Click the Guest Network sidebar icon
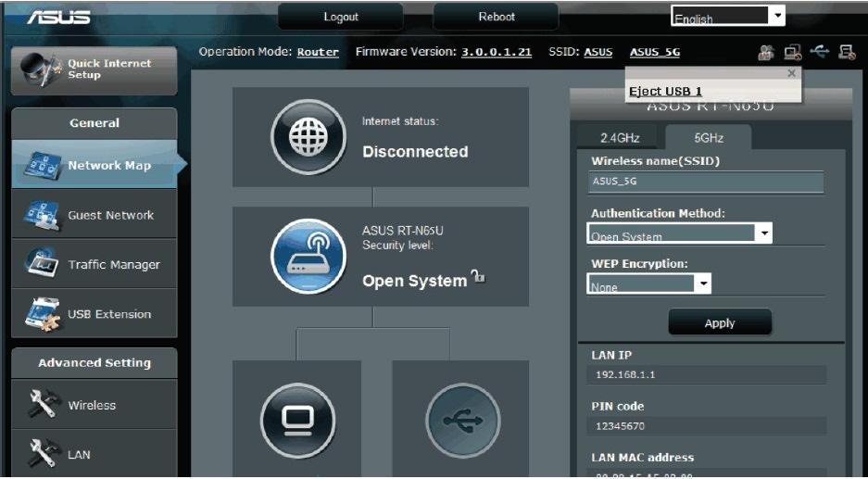The width and height of the screenshot is (868, 479). [x=42, y=215]
